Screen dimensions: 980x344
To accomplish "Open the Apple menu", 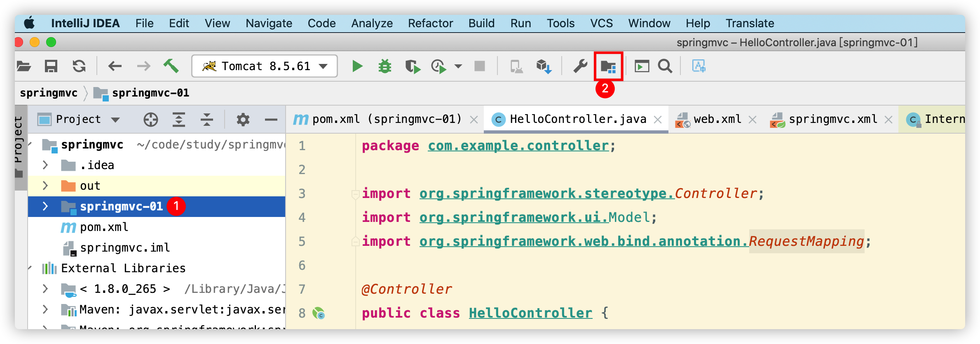I will [29, 23].
